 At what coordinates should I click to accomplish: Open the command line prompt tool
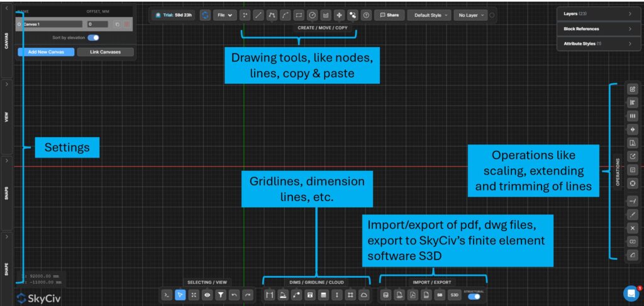[166, 295]
